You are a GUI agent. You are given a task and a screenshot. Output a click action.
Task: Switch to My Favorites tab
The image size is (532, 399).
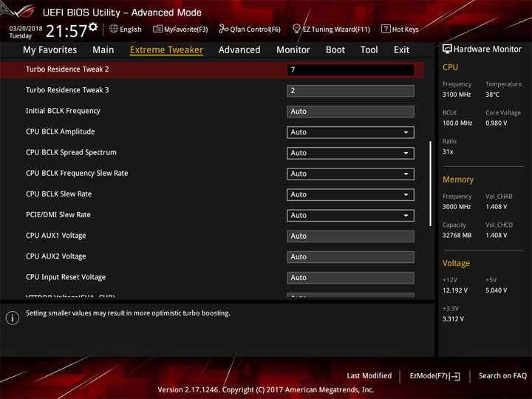click(x=50, y=50)
